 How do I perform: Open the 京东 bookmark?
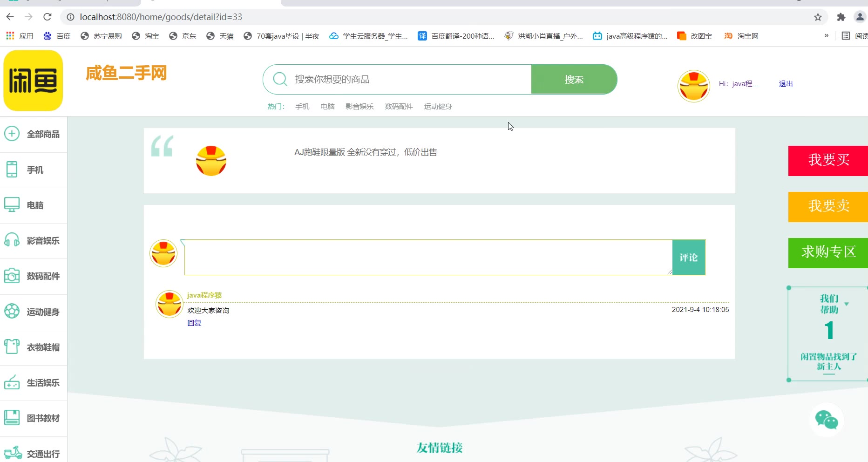[183, 36]
